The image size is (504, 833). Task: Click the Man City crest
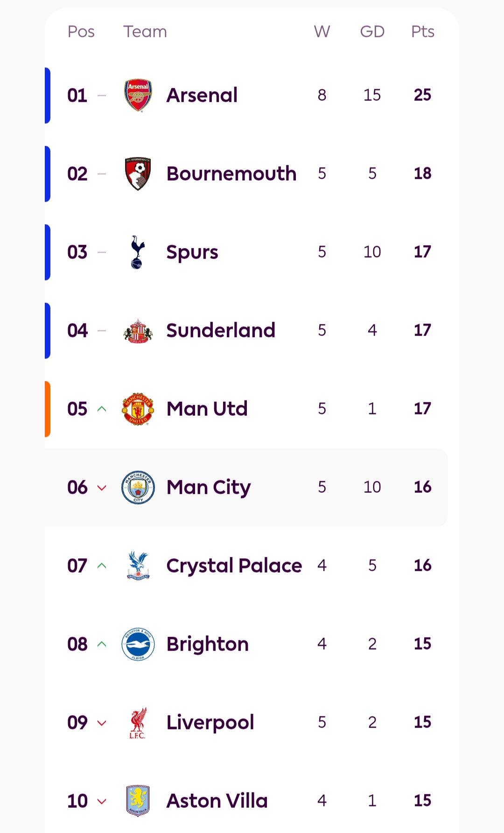pyautogui.click(x=138, y=487)
